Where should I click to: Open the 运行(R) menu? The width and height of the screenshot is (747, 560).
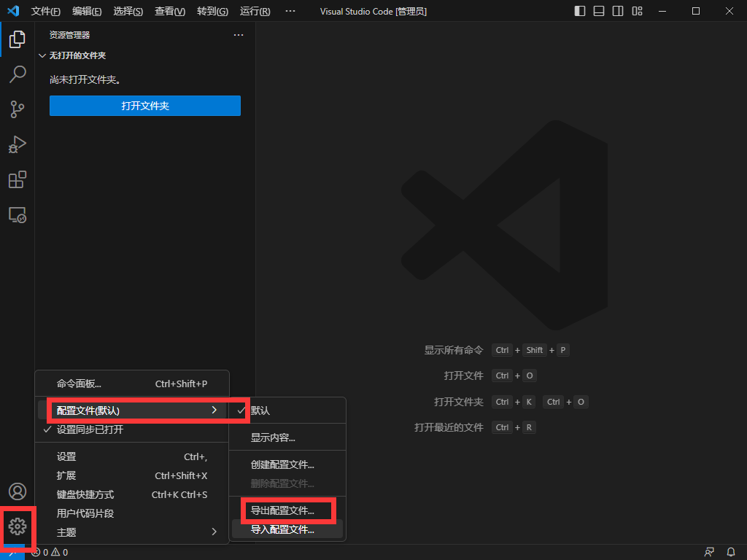click(255, 11)
